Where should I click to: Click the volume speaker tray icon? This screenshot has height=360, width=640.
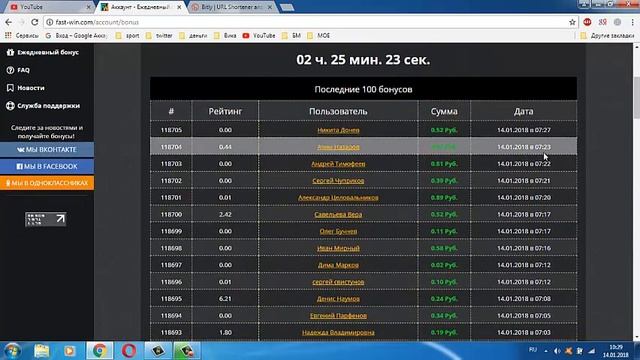(x=557, y=351)
